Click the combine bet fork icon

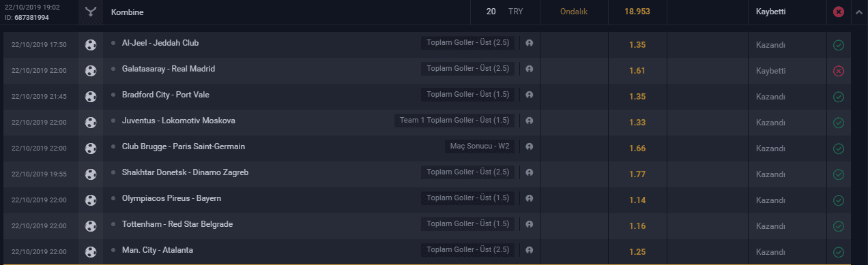coord(91,12)
